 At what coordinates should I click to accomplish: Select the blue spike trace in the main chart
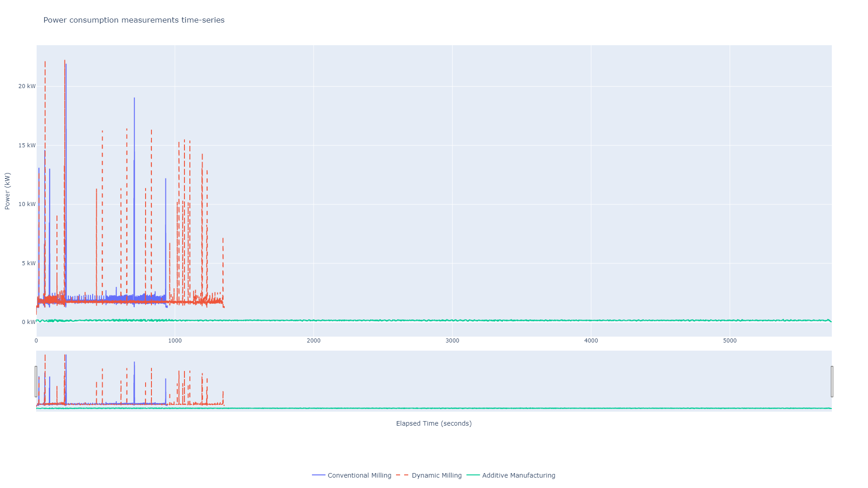click(x=134, y=136)
